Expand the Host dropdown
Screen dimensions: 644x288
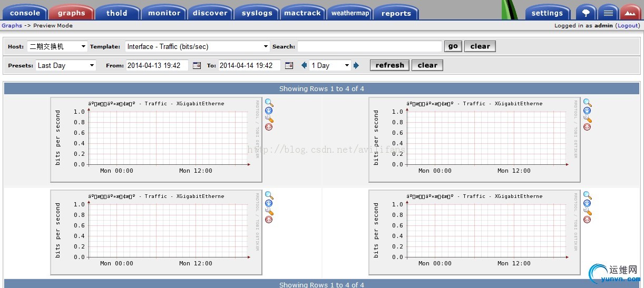click(57, 46)
